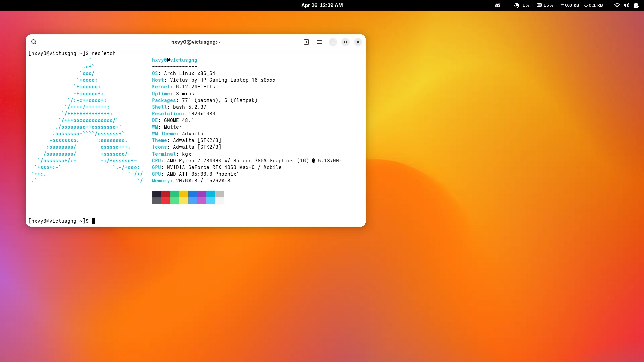Click the Kernel 6.12.24-1-lts line
The height and width of the screenshot is (362, 644).
tap(183, 87)
